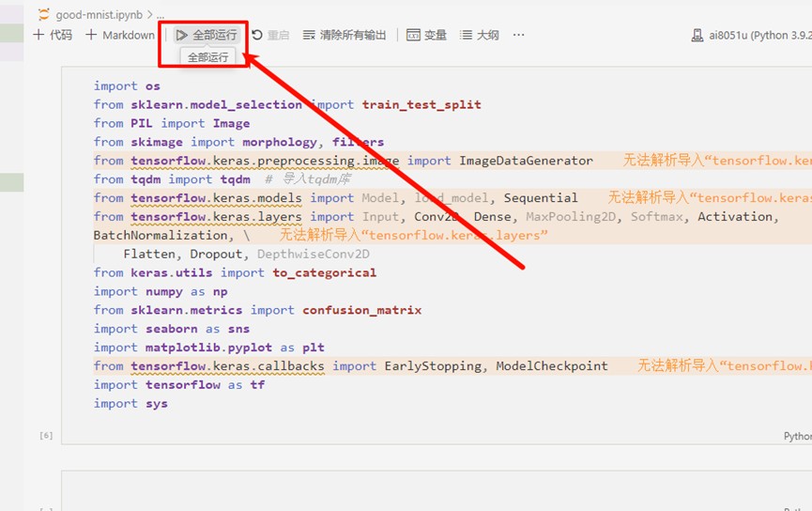Run all cells with 全部运行

pyautogui.click(x=207, y=35)
